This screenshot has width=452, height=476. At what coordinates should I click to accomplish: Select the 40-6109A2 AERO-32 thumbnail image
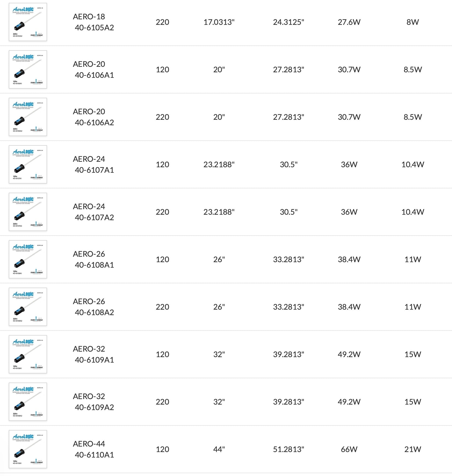pos(28,402)
